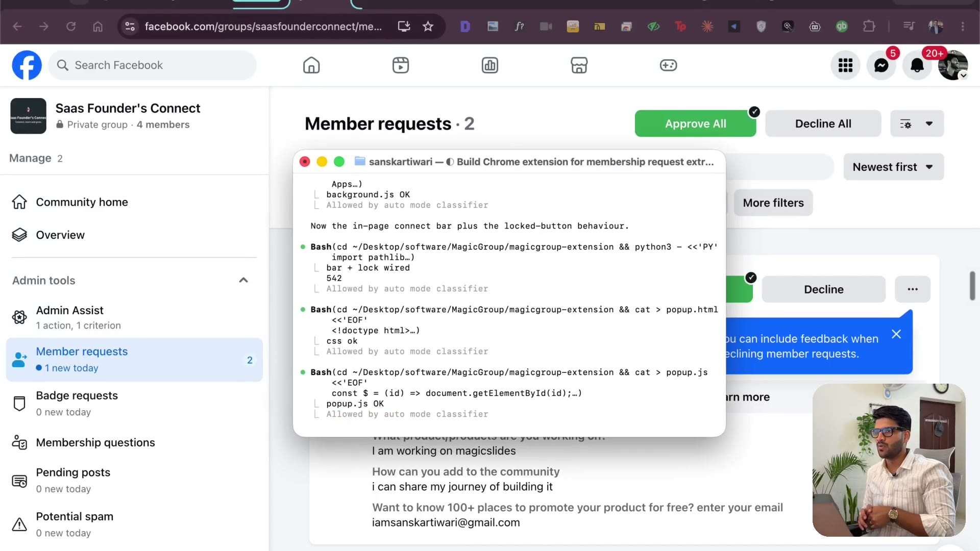Screen dimensions: 980x551
Task: Click the terminal window title text
Action: pos(541,162)
